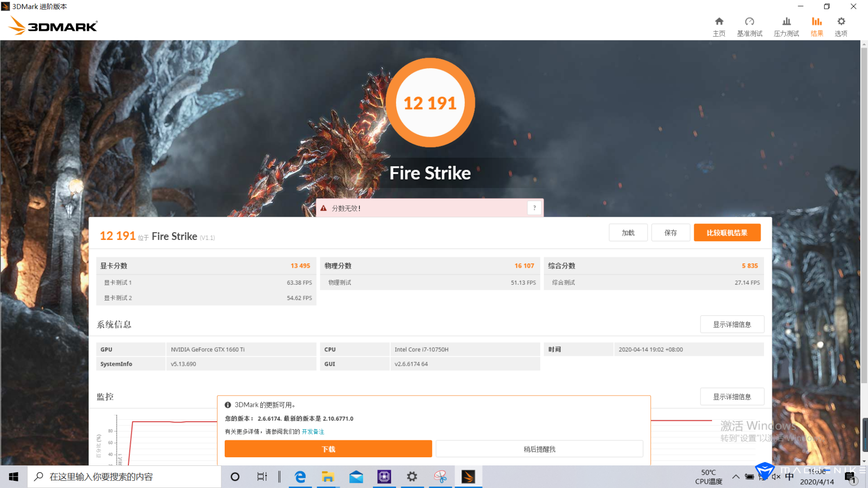Click the orange 下载 download button
The width and height of the screenshot is (868, 488).
[x=328, y=449]
